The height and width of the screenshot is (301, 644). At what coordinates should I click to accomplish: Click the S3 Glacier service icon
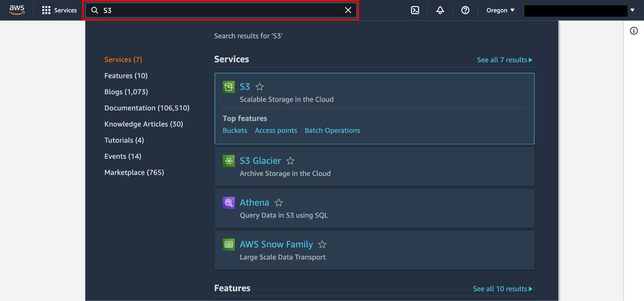pyautogui.click(x=229, y=160)
